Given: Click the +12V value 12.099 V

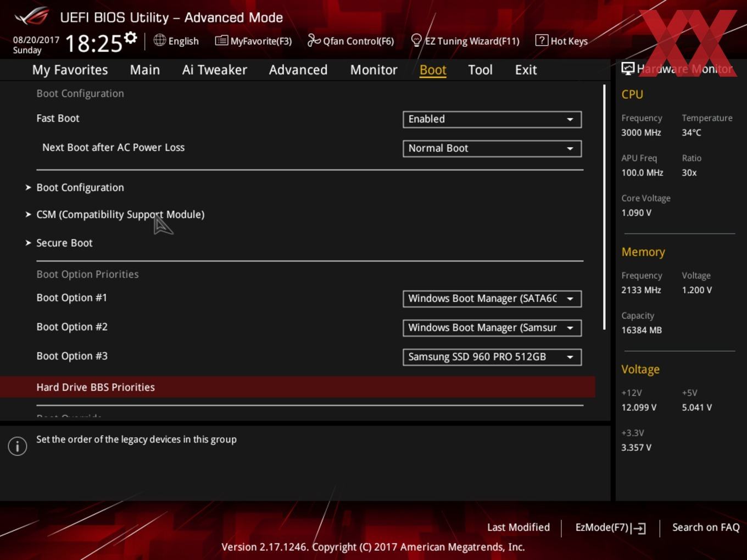Looking at the screenshot, I should click(639, 407).
